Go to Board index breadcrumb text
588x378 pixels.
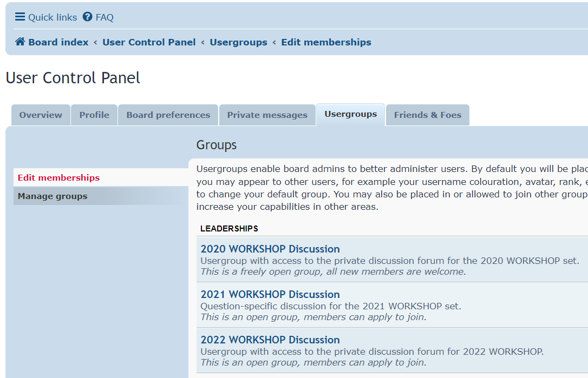[58, 42]
